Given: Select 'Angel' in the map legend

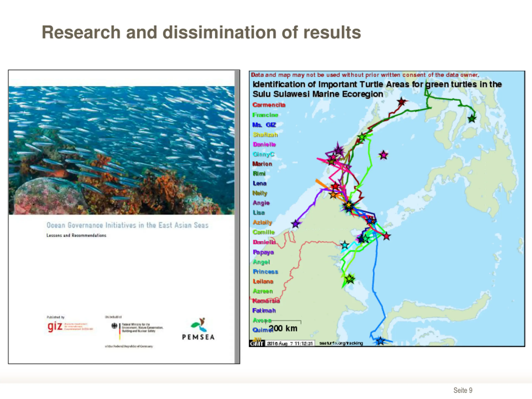Looking at the screenshot, I should 261,262.
